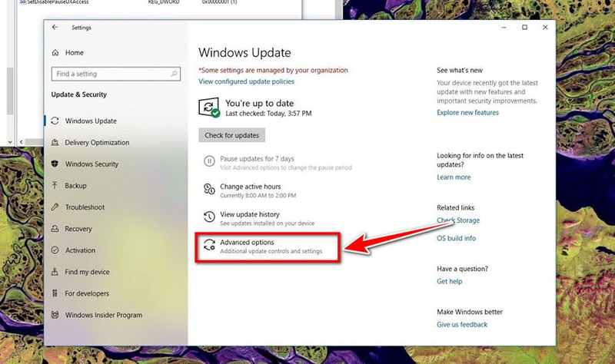Click the registry window's scroll down arrow
Viewport: 615px width, 364px height.
pyautogui.click(x=10, y=142)
